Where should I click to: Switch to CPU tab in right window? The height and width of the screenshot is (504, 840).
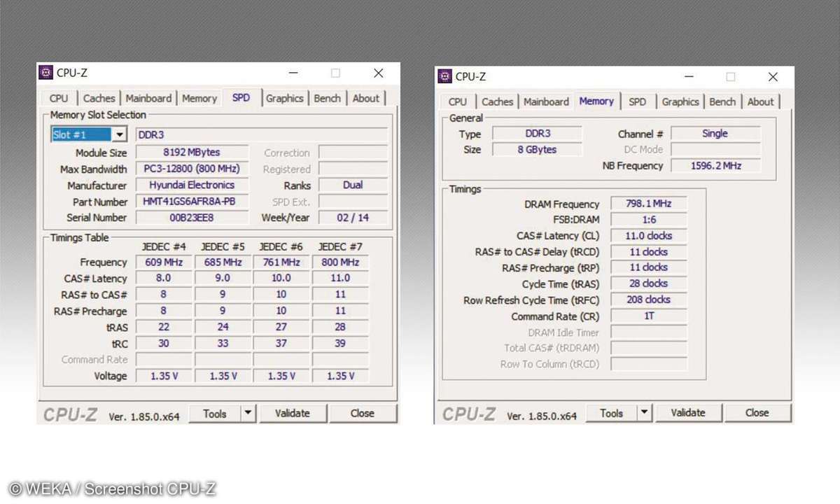458,102
